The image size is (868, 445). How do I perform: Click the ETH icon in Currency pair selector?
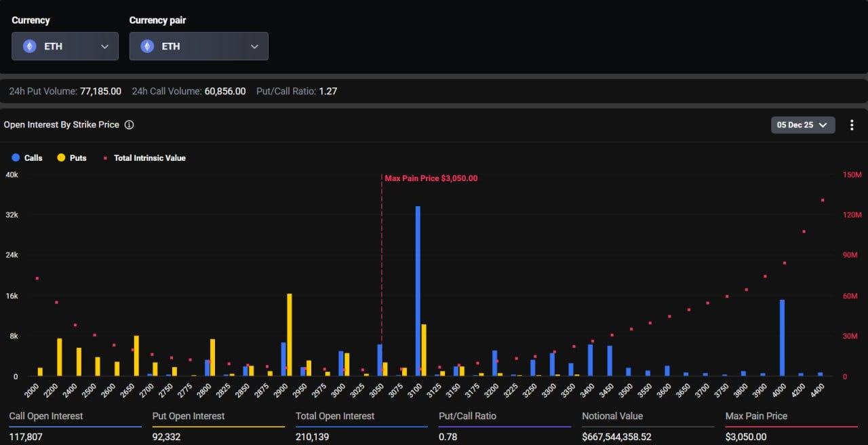pos(147,46)
